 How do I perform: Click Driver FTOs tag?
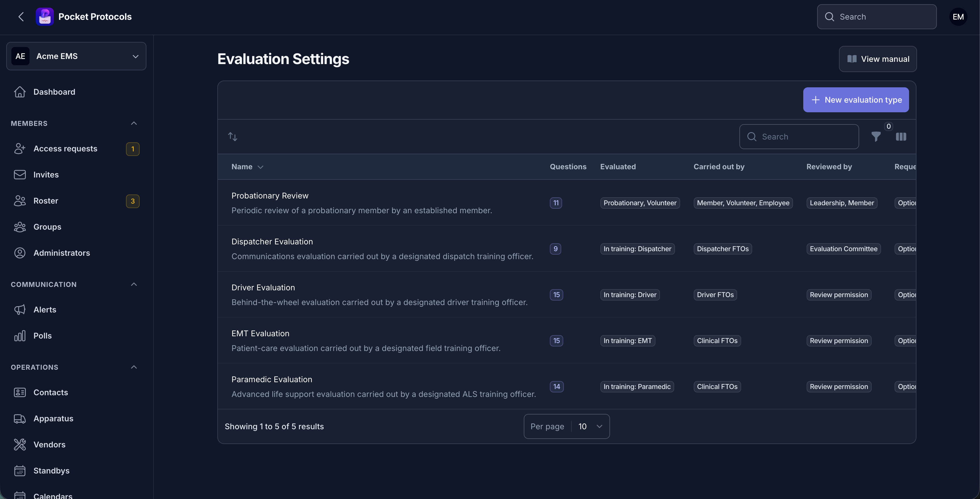[715, 295]
